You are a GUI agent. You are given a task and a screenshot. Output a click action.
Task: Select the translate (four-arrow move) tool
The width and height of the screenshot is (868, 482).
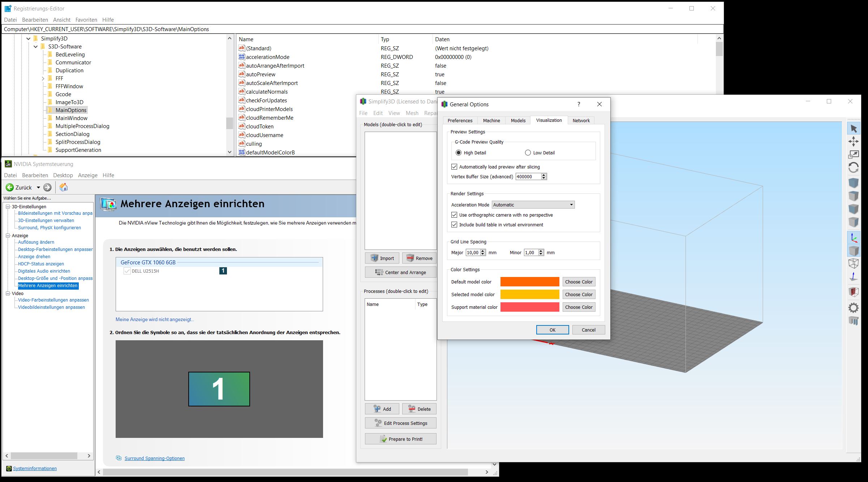854,141
